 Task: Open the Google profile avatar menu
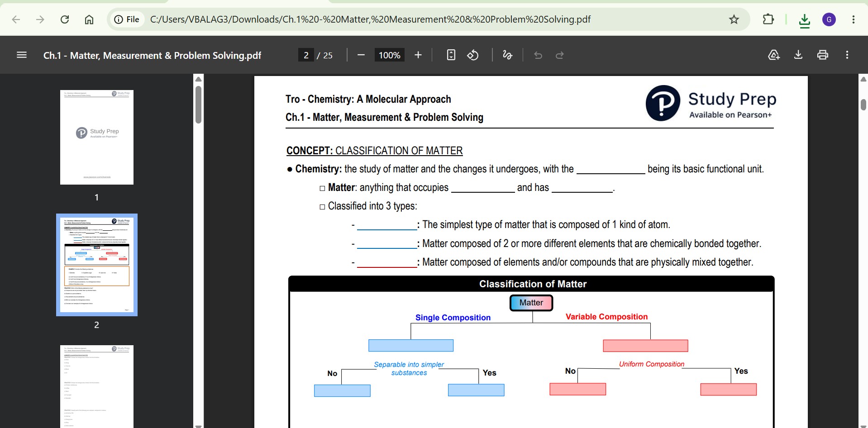point(829,19)
